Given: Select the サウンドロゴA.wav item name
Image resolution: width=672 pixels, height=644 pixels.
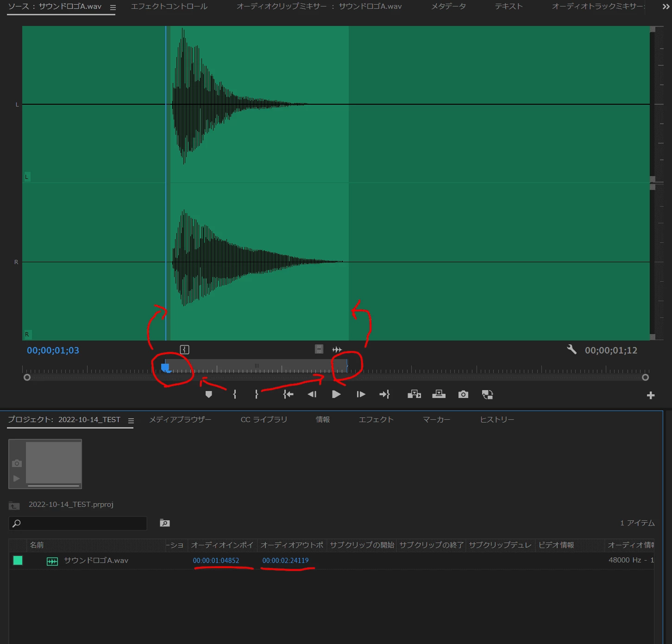Looking at the screenshot, I should click(96, 561).
